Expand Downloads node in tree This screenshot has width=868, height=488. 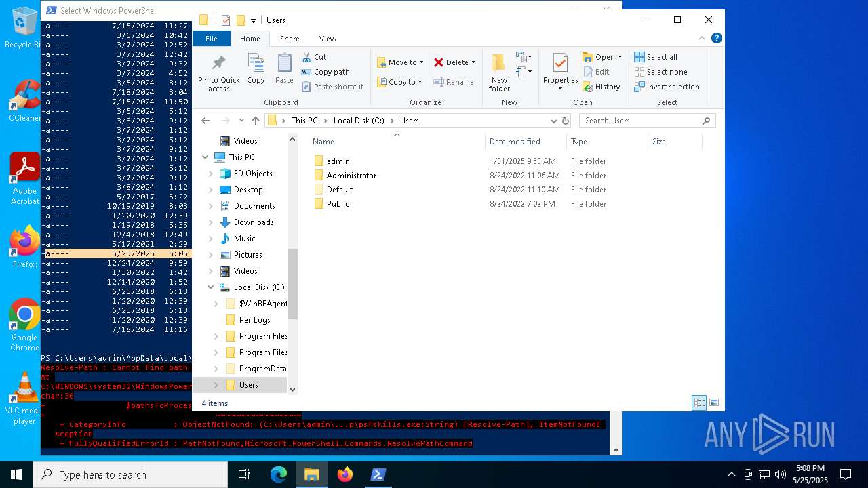(x=210, y=222)
